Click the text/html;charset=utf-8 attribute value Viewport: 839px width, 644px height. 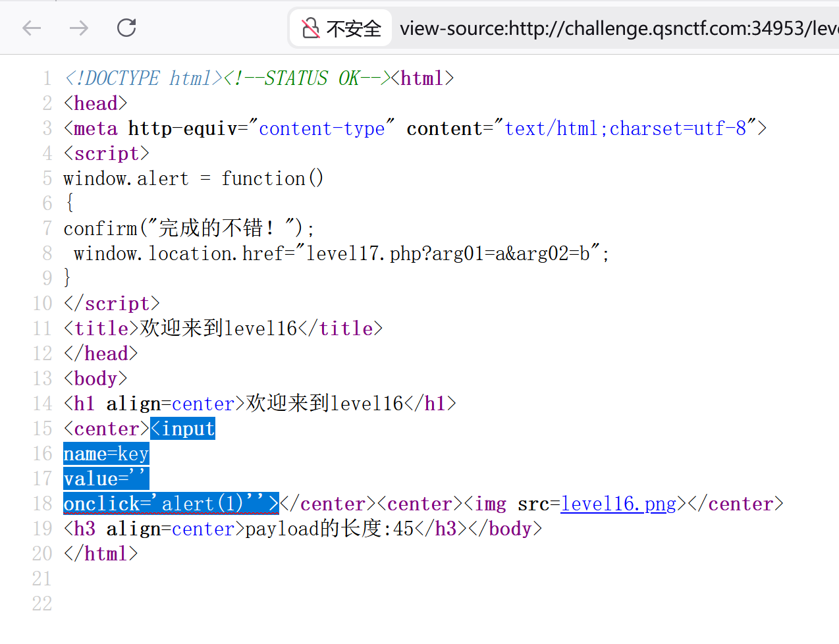(625, 128)
